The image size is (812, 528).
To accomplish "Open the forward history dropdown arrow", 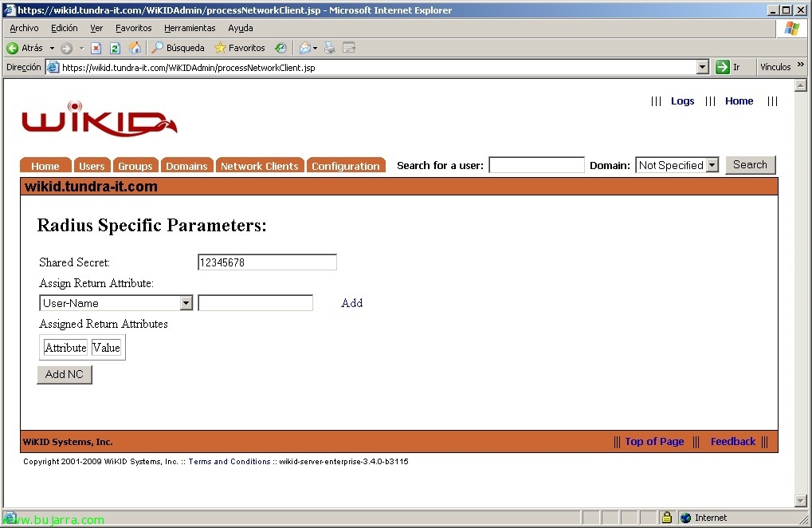I will tap(81, 48).
